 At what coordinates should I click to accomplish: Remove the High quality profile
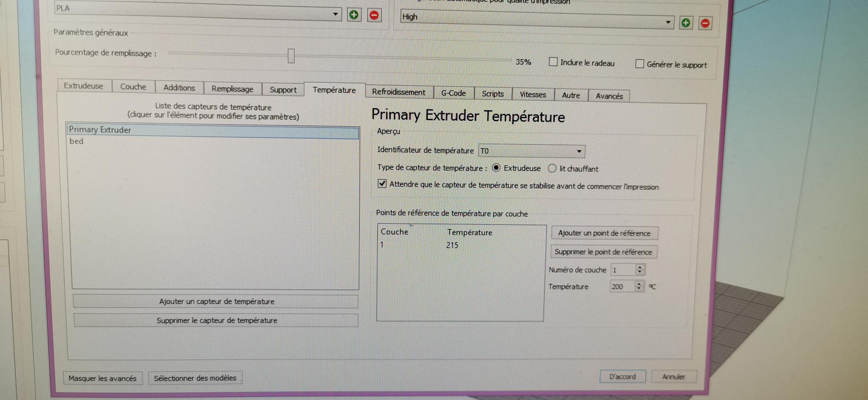click(x=705, y=23)
